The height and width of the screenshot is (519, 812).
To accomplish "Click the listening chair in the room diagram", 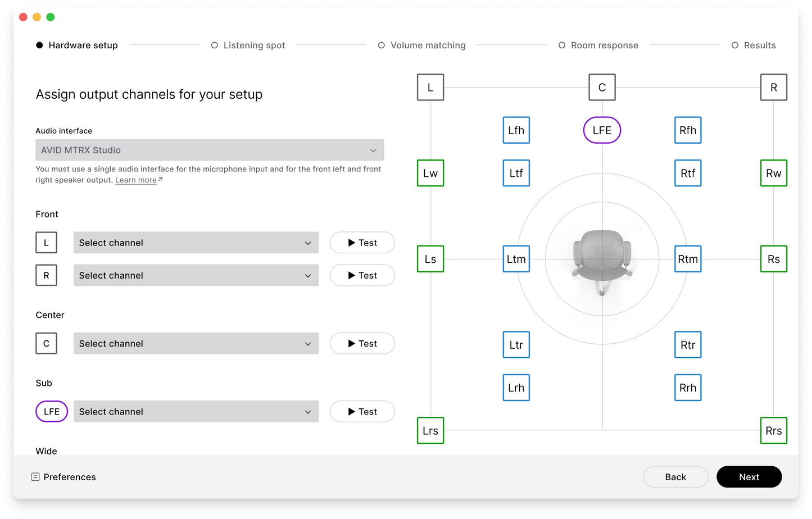I will pyautogui.click(x=601, y=259).
